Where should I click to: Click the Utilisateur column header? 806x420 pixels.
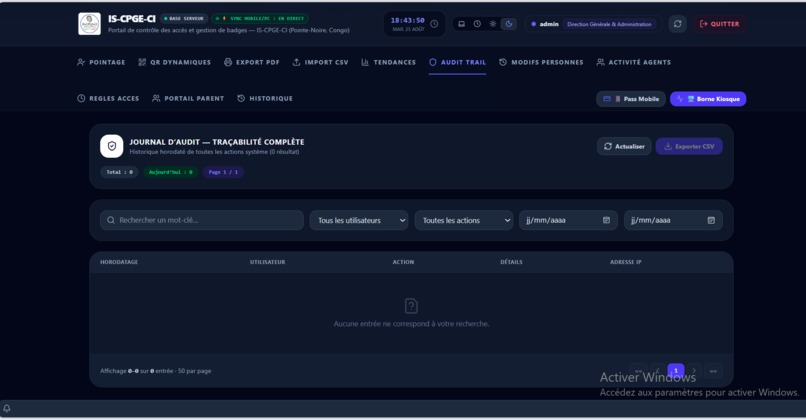[267, 262]
